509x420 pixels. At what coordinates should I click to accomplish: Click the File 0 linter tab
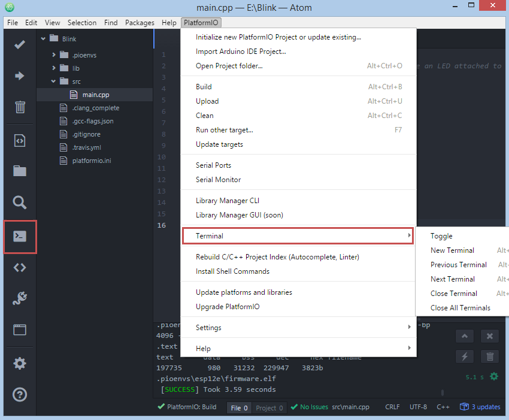(240, 407)
